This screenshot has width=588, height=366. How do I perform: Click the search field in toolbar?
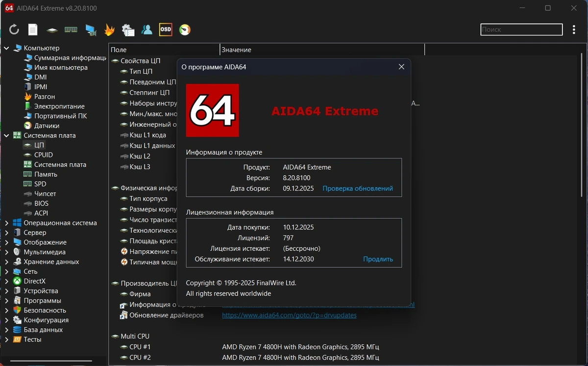tap(521, 29)
